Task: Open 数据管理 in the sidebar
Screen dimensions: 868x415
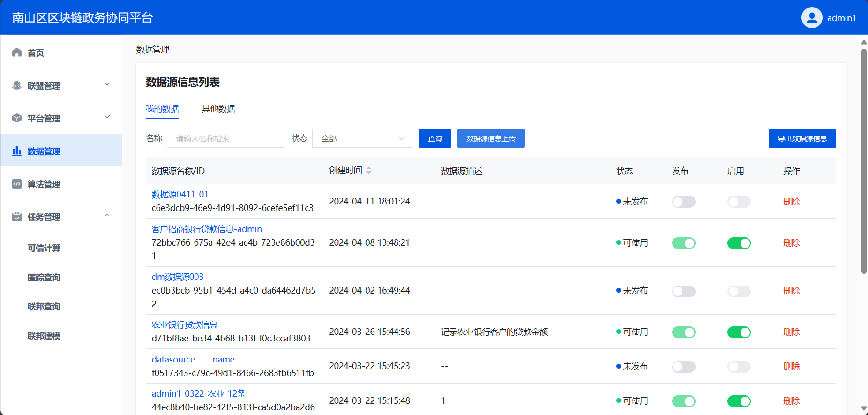Action: point(61,151)
